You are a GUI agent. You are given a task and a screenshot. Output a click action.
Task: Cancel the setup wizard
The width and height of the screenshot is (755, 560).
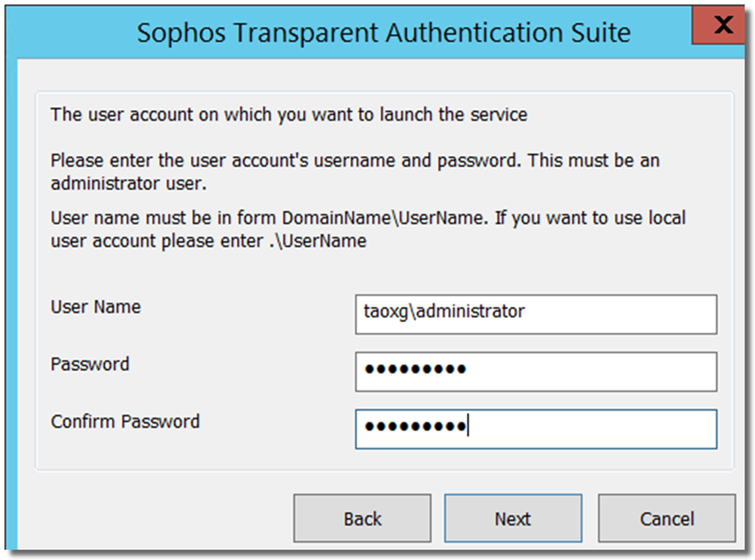pos(667,518)
